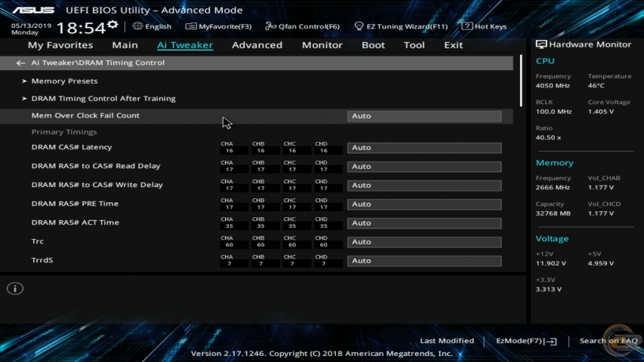Click Last Modified button

tap(447, 341)
